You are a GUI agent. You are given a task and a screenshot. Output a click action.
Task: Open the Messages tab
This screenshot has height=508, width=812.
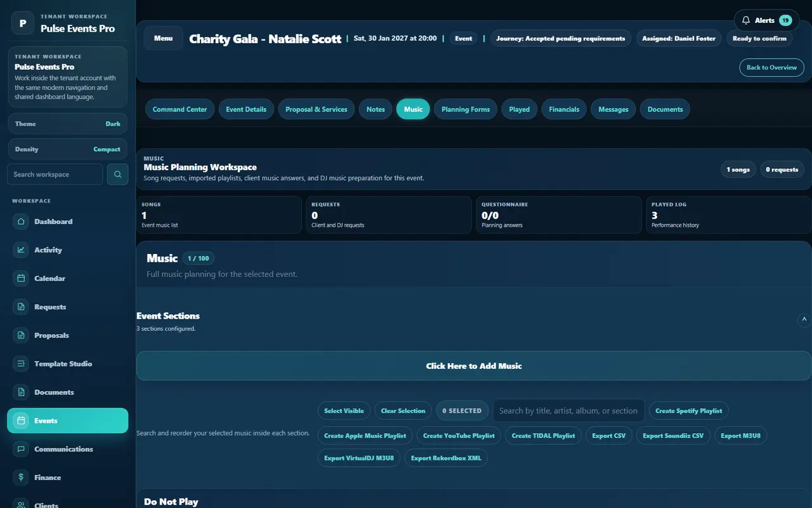coord(613,109)
